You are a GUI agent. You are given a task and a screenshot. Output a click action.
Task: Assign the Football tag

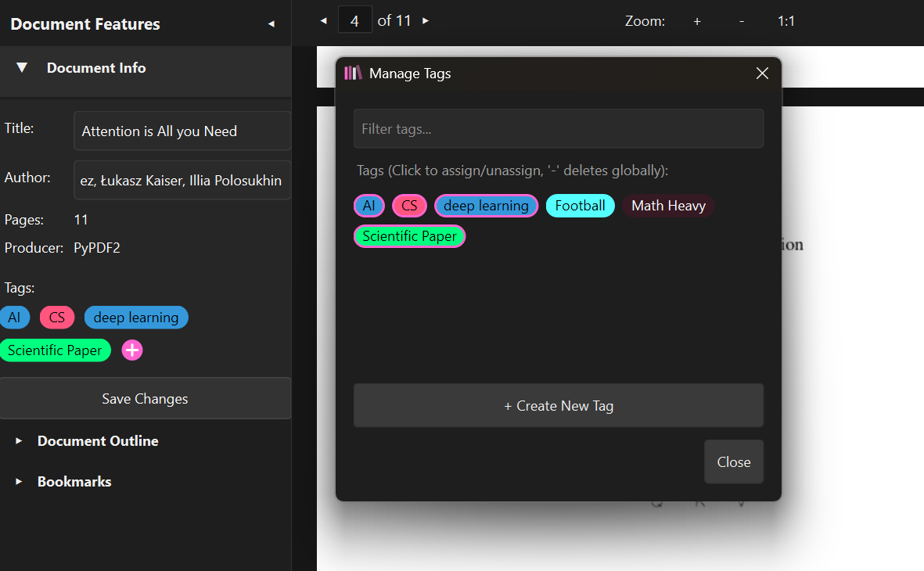click(x=580, y=206)
